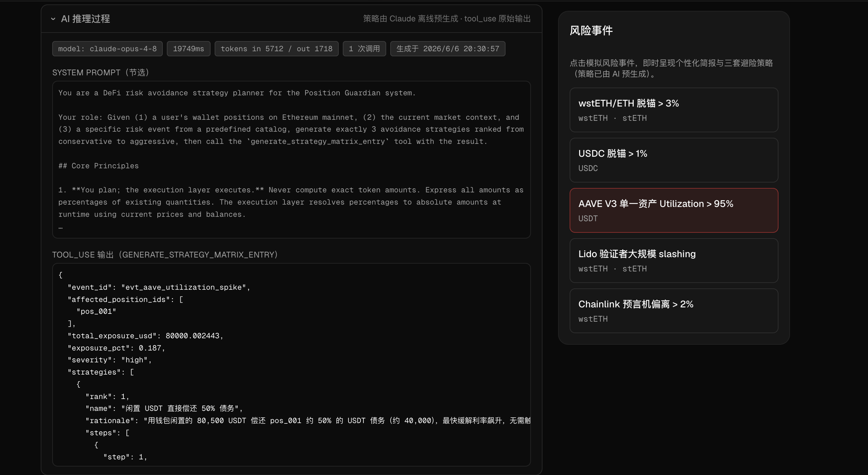Click the "rationale" line in the JSON
Image resolution: width=868 pixels, height=475 pixels.
[308, 421]
